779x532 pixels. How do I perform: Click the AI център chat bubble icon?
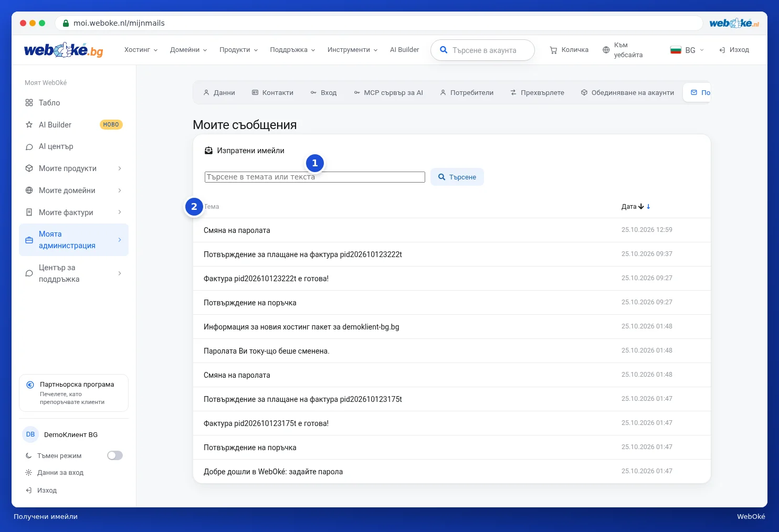(x=29, y=147)
